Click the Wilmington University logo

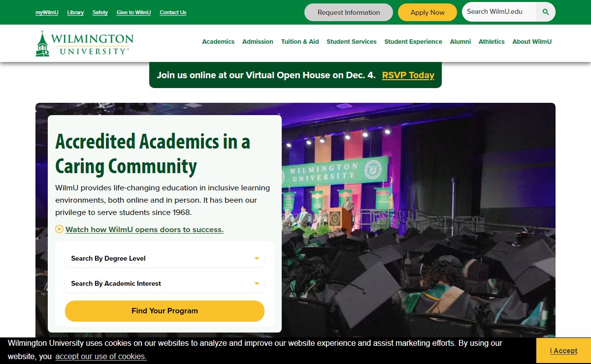(84, 44)
